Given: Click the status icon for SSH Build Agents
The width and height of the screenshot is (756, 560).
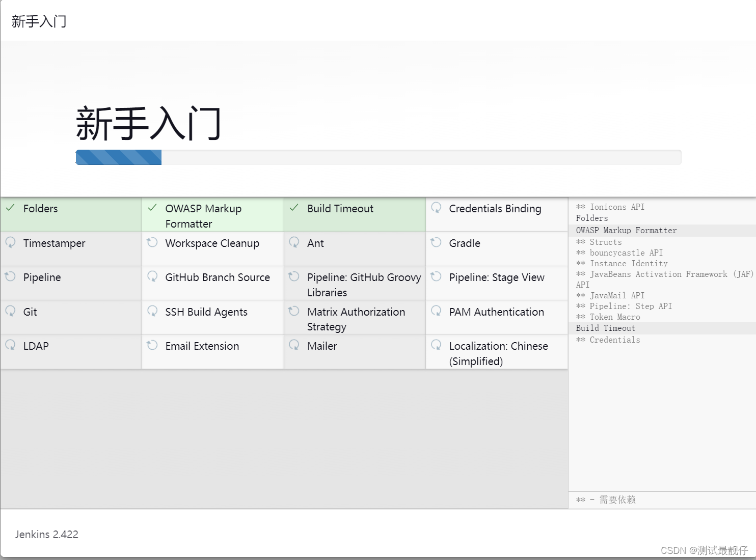Looking at the screenshot, I should click(x=152, y=311).
